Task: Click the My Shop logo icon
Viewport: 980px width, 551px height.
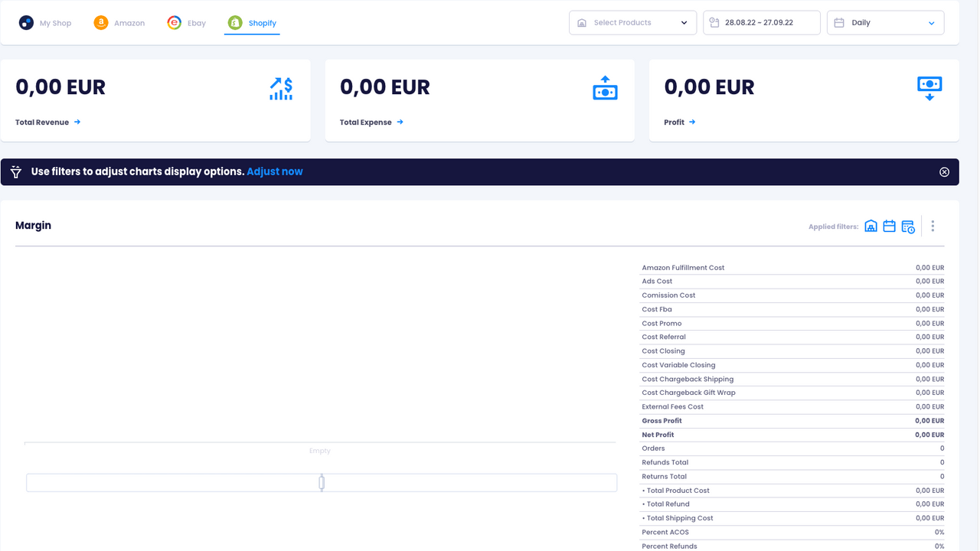Action: tap(26, 23)
